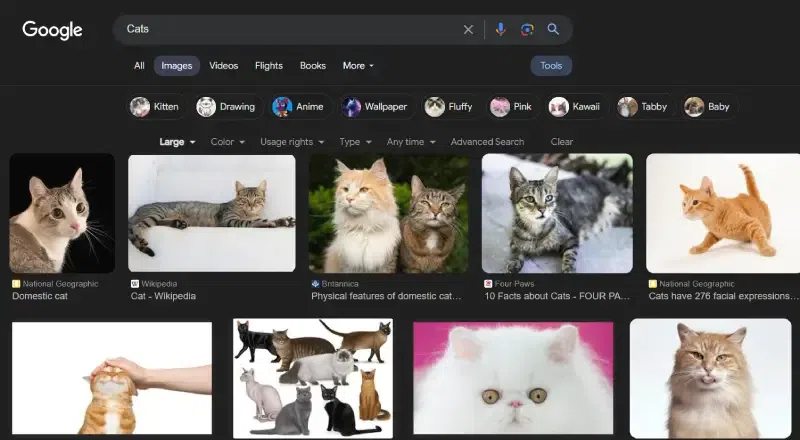Viewport: 800px width, 440px height.
Task: Click National Geographic label under Domestic cat
Action: click(60, 284)
